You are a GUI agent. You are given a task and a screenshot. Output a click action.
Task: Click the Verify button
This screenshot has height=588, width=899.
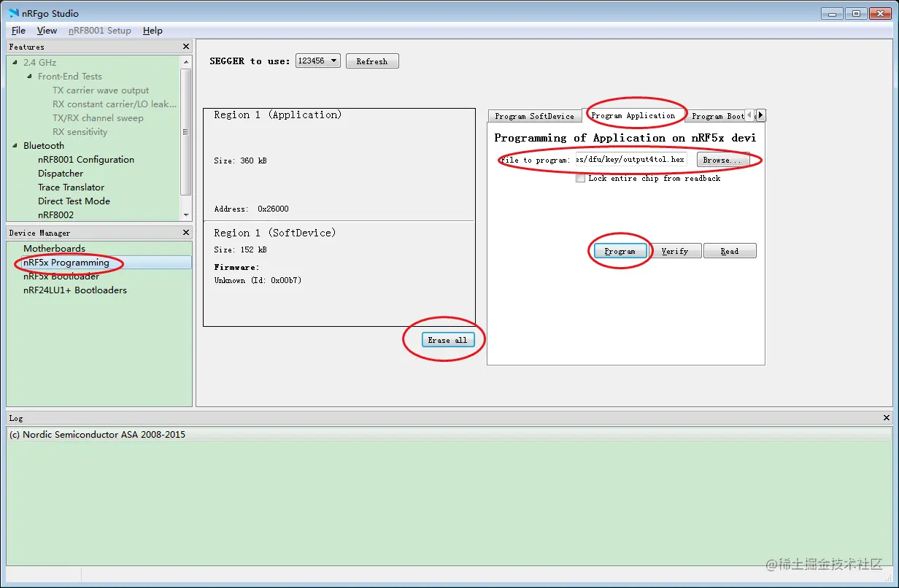point(675,251)
